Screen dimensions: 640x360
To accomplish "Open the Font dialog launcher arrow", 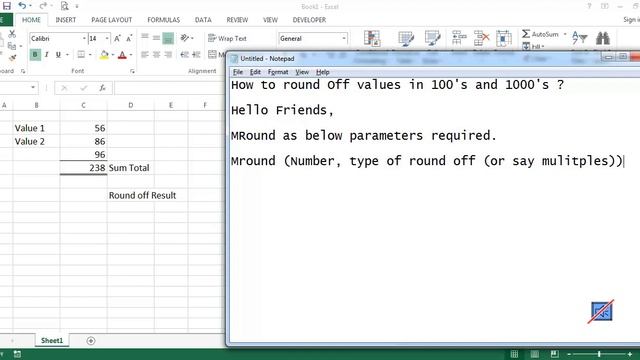I will [132, 71].
